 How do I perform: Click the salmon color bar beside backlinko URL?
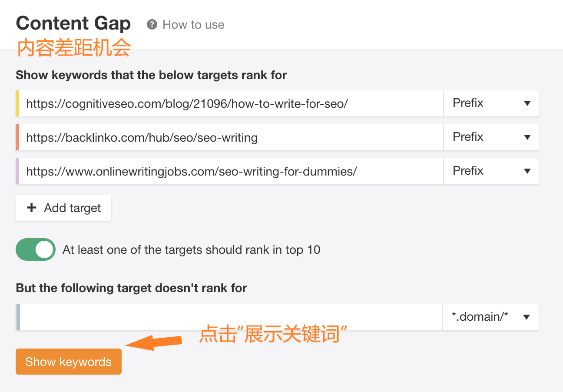[x=17, y=137]
